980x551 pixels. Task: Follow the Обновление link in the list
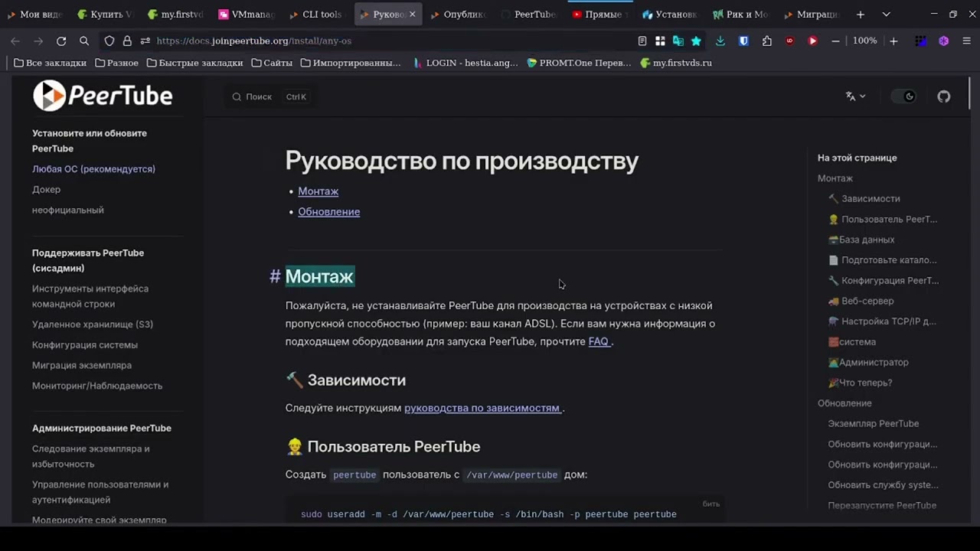(328, 212)
